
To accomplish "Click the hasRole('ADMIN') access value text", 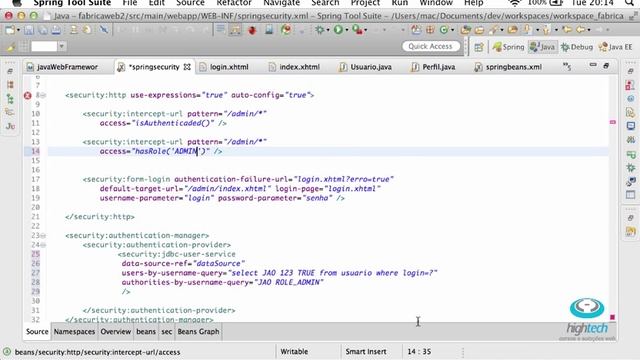I will point(171,151).
